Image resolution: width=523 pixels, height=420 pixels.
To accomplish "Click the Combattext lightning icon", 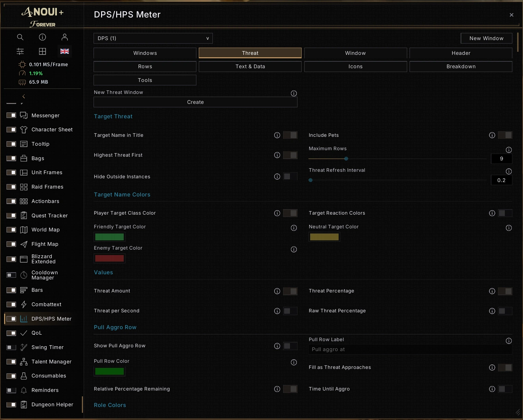I will point(24,304).
